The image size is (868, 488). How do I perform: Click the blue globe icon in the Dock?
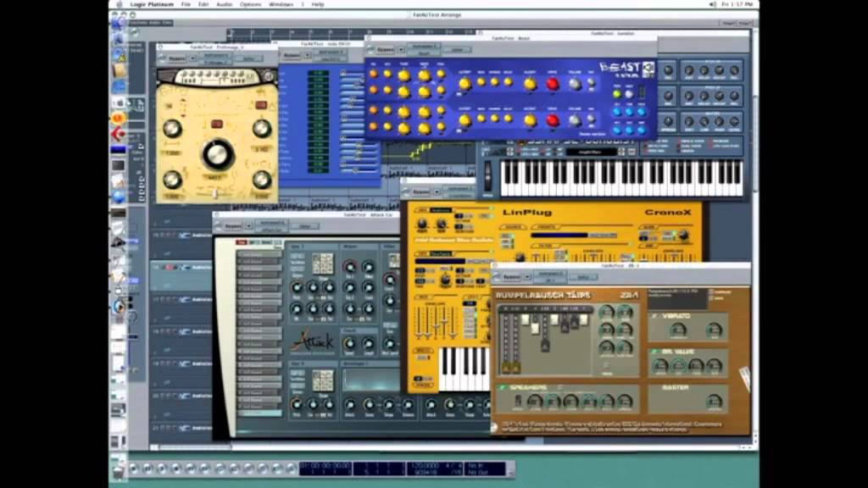pos(119,197)
